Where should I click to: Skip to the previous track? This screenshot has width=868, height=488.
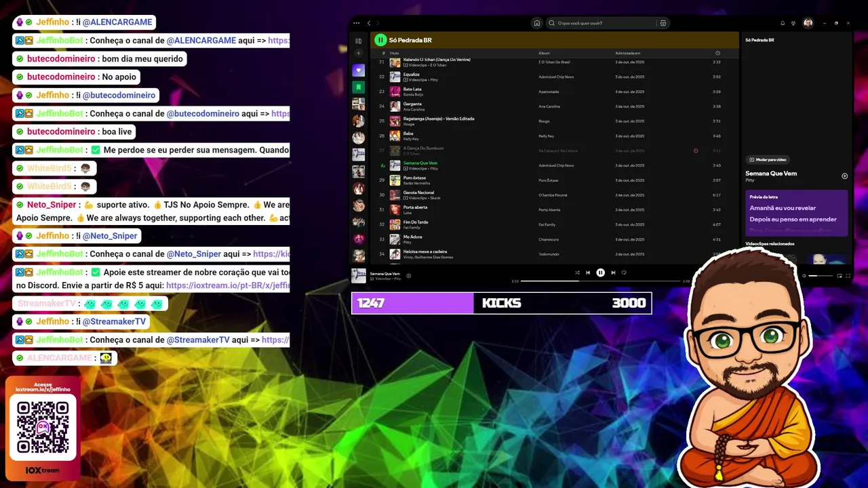pyautogui.click(x=588, y=272)
